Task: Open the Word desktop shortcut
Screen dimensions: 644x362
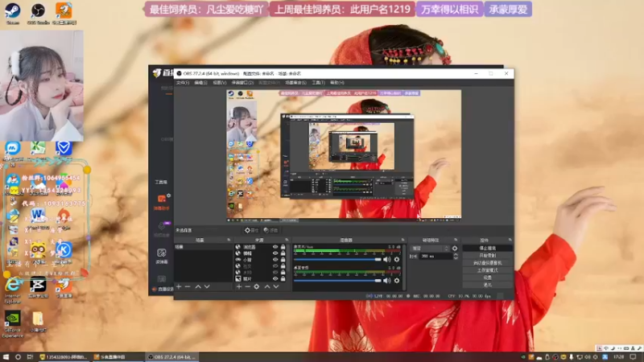Action: 38,216
